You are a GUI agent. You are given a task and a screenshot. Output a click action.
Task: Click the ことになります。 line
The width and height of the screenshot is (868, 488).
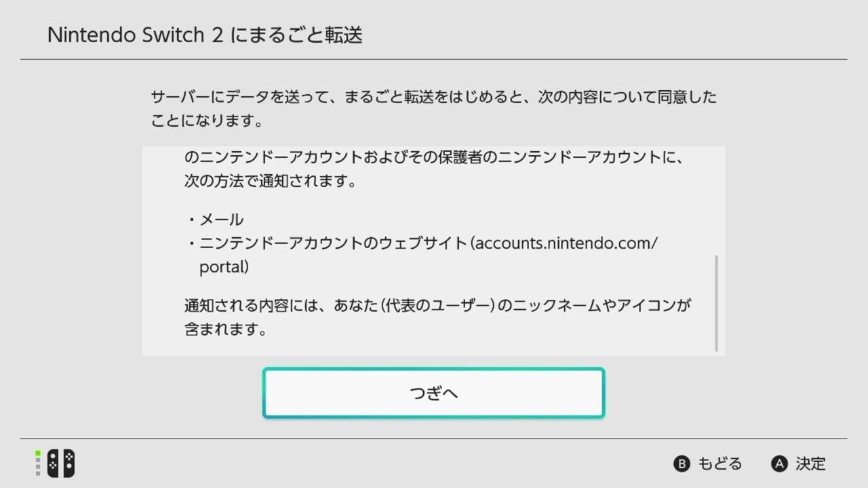206,121
